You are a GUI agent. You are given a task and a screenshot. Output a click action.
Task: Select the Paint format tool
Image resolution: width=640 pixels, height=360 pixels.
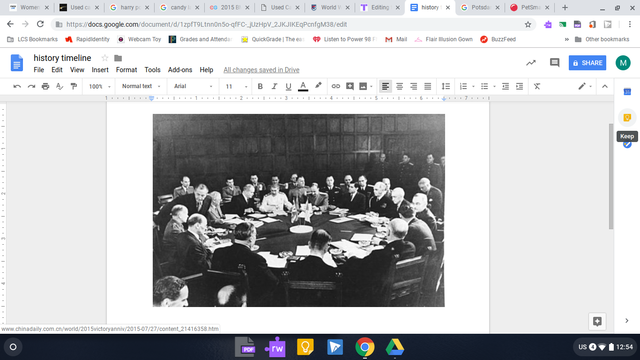click(74, 86)
